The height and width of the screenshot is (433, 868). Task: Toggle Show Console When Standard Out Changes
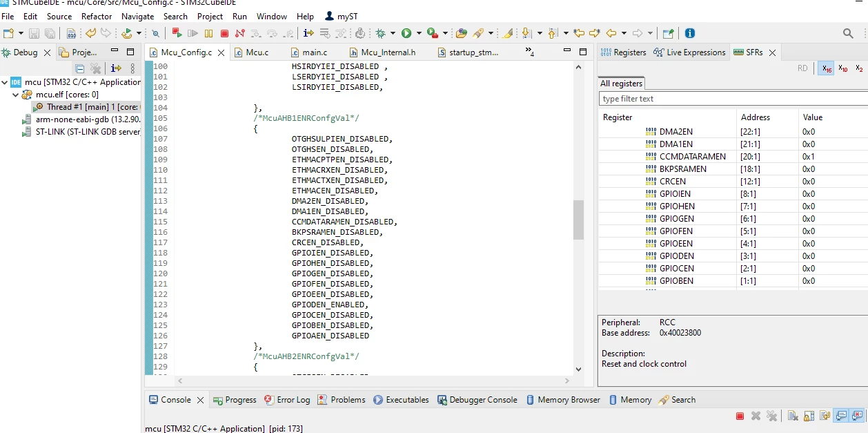pos(841,416)
